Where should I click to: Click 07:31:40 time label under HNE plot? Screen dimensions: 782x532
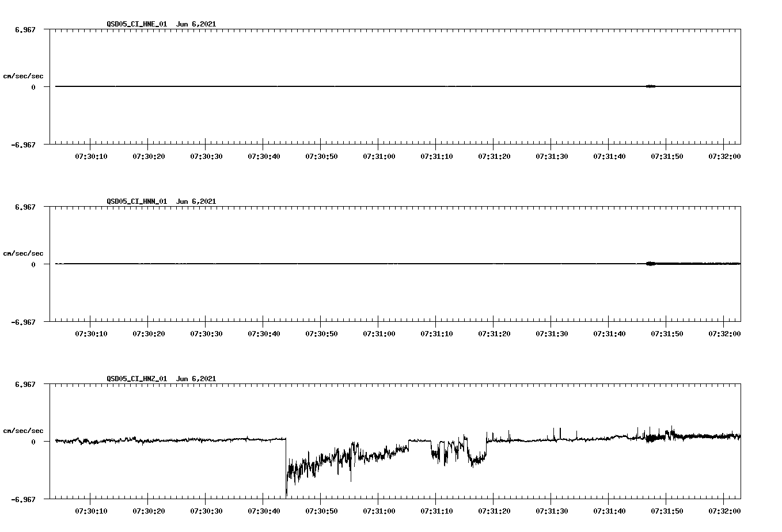click(609, 156)
